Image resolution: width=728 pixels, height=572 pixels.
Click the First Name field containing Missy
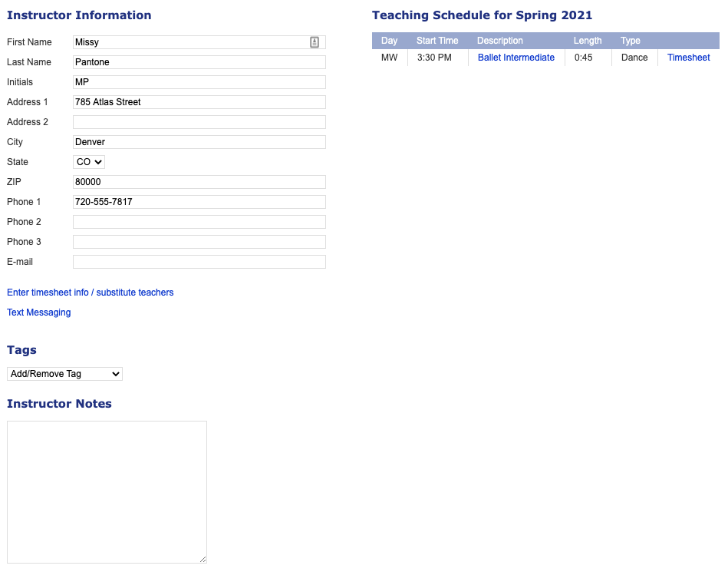coord(192,42)
